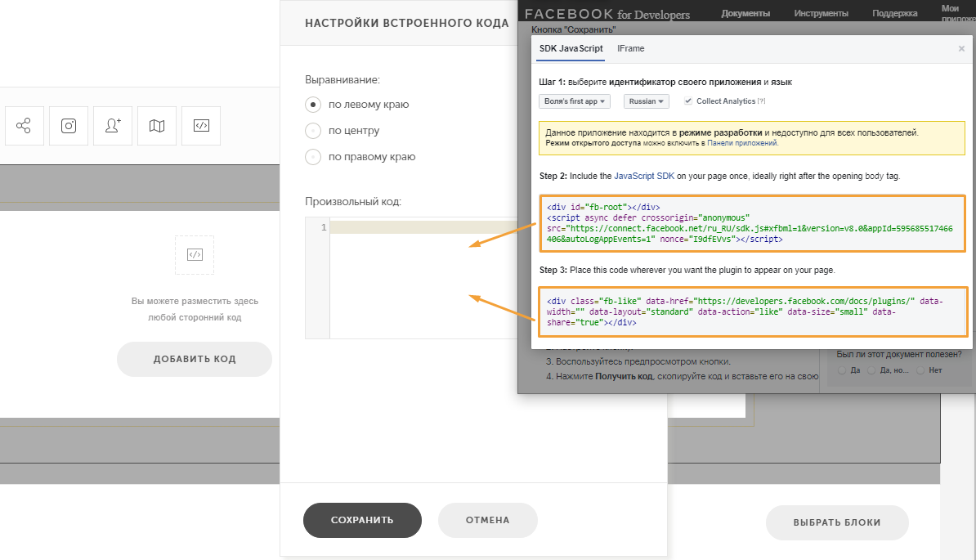Choose center alignment radio option
976x560 pixels.
pos(313,131)
